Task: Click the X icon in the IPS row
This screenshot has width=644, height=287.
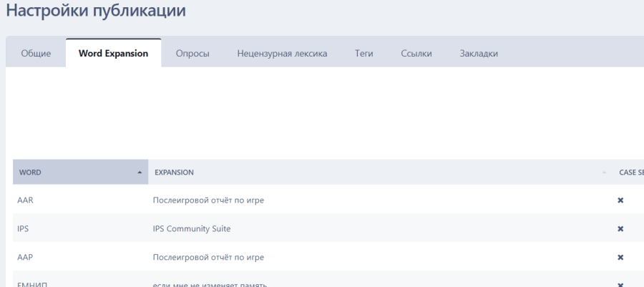Action: (x=620, y=229)
